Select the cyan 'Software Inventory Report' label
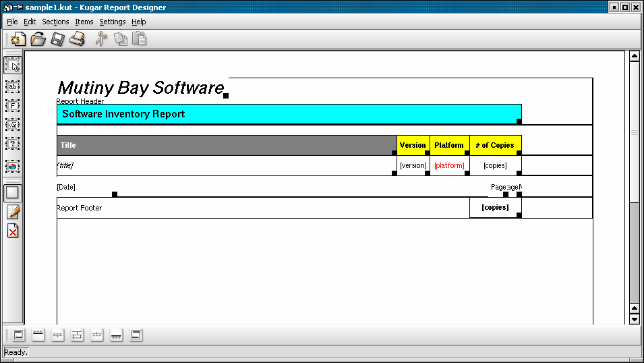644x363 pixels. click(289, 114)
